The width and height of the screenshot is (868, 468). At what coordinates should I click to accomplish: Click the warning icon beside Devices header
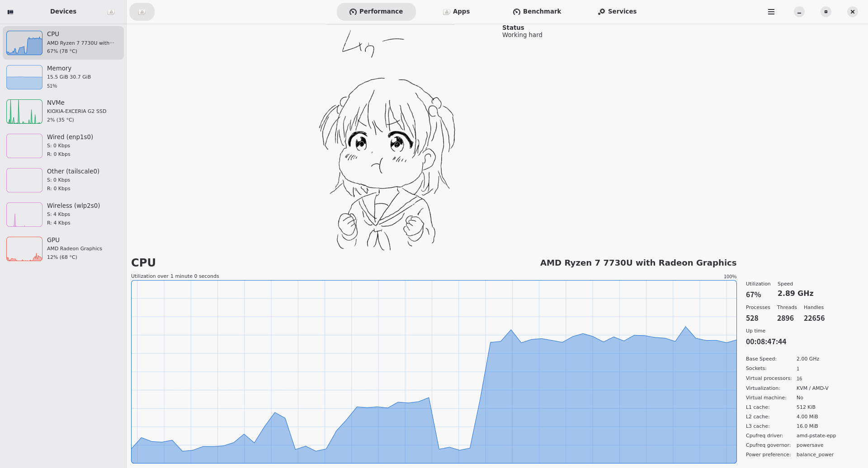click(x=111, y=12)
